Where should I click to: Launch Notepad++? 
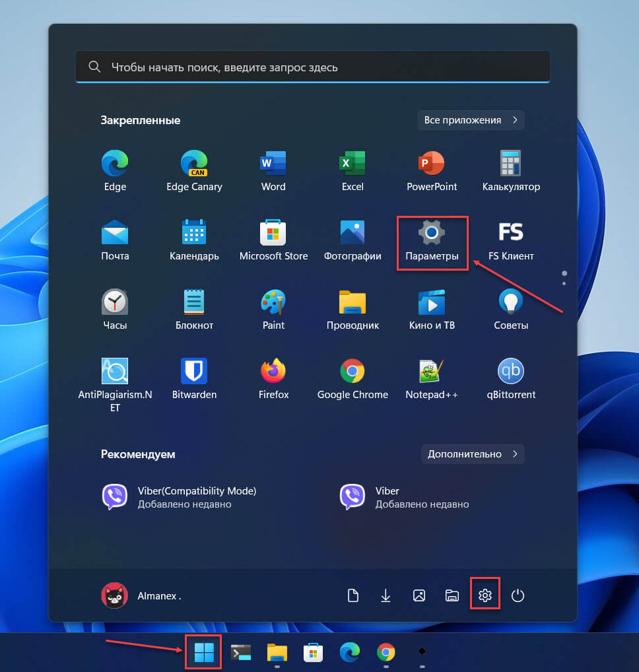point(432,378)
